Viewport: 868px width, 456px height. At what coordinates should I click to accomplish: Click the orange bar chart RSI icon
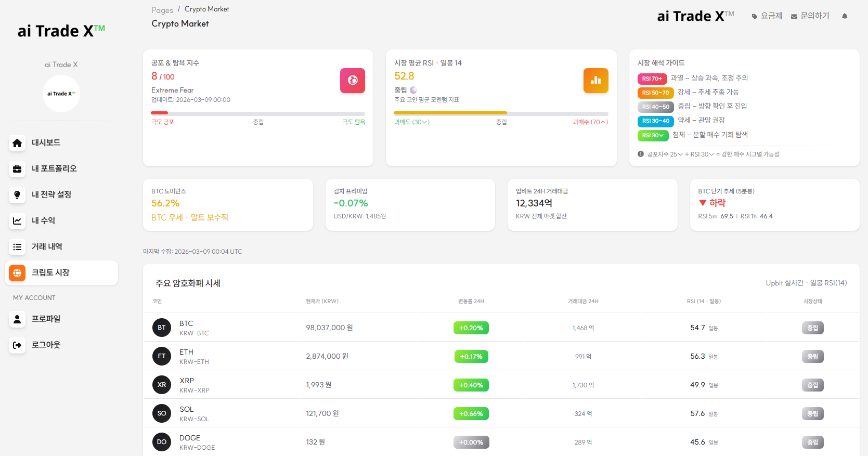595,81
